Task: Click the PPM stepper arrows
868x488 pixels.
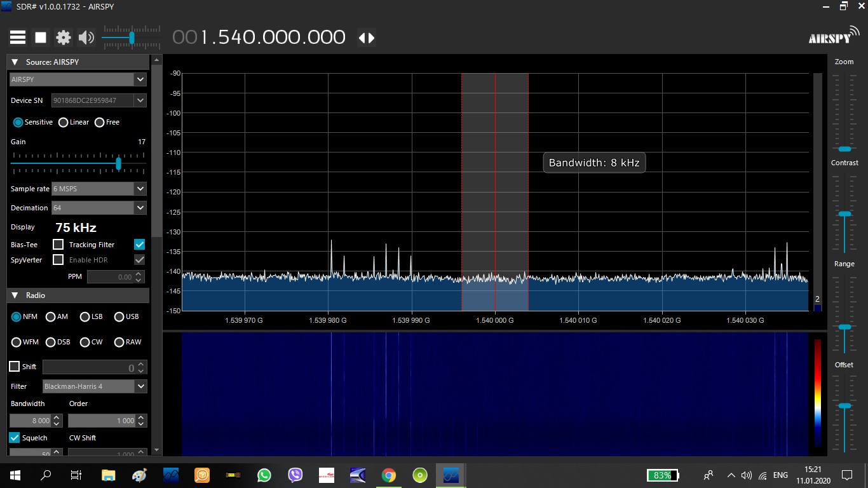Action: (x=140, y=277)
